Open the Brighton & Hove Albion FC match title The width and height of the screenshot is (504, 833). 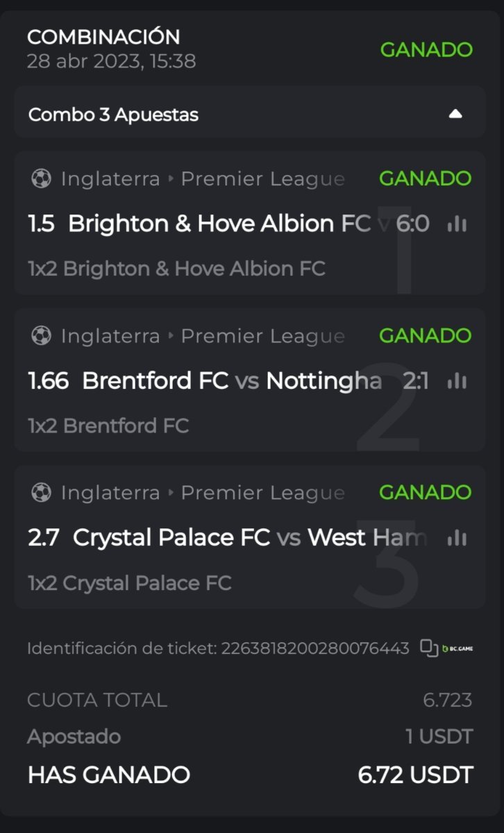219,224
